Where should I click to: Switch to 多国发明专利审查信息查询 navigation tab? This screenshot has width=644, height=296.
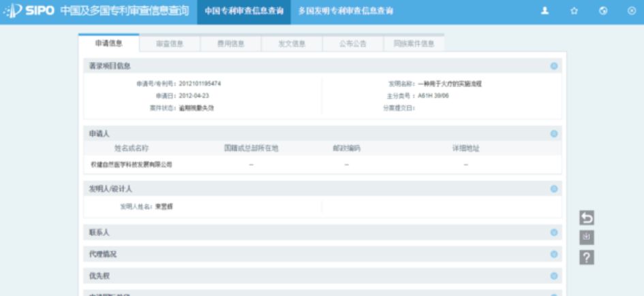coord(346,12)
